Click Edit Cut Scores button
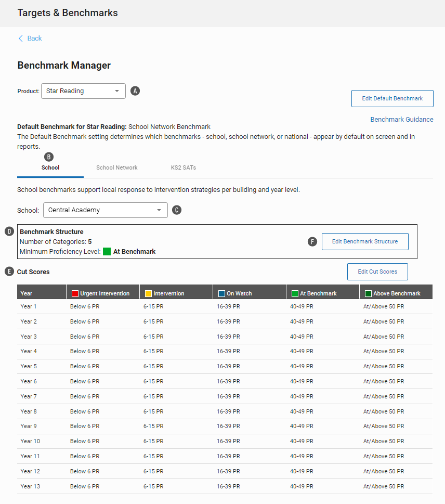The height and width of the screenshot is (504, 445). [x=377, y=272]
